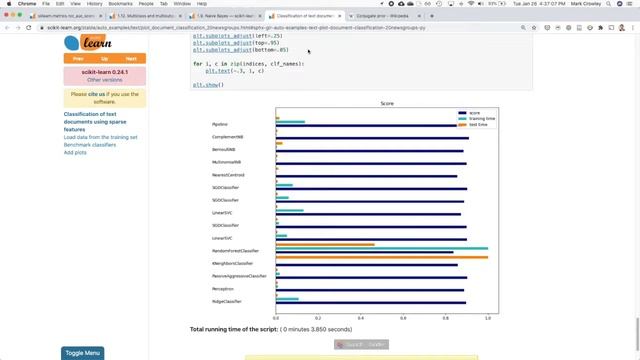Viewport: 640px width, 360px height.
Task: Open the macOS Notification Center icon
Action: (x=630, y=4)
